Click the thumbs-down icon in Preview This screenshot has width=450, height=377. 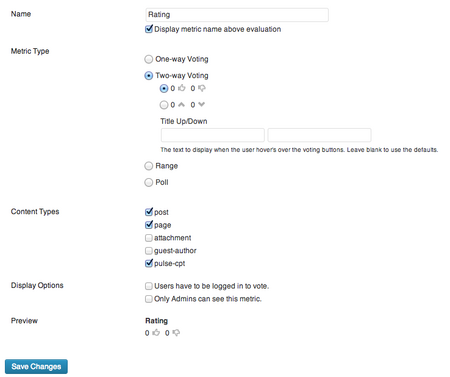coord(176,333)
